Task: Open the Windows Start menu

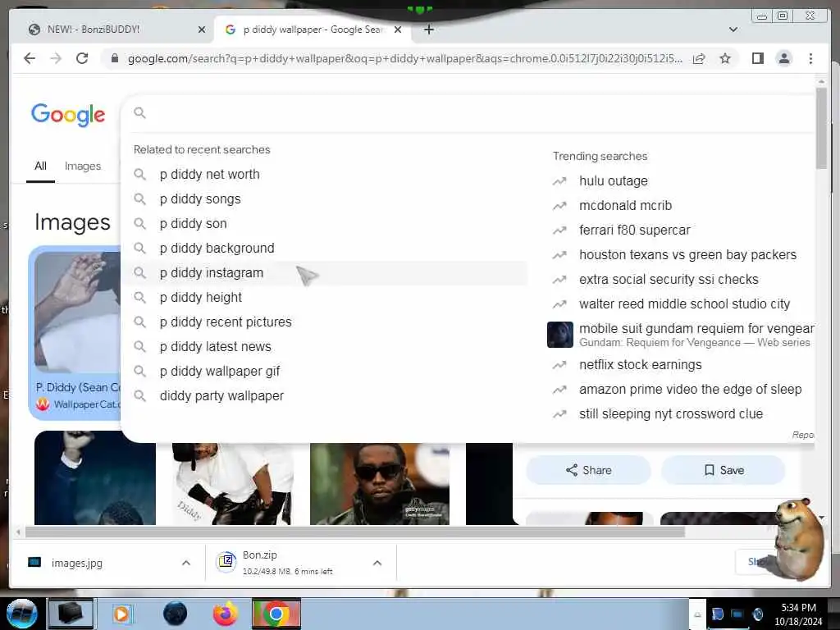Action: (x=22, y=614)
